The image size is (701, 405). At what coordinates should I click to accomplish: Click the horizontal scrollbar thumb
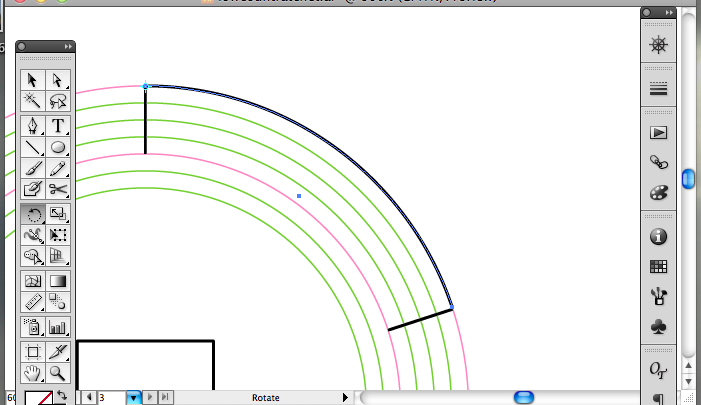point(524,397)
